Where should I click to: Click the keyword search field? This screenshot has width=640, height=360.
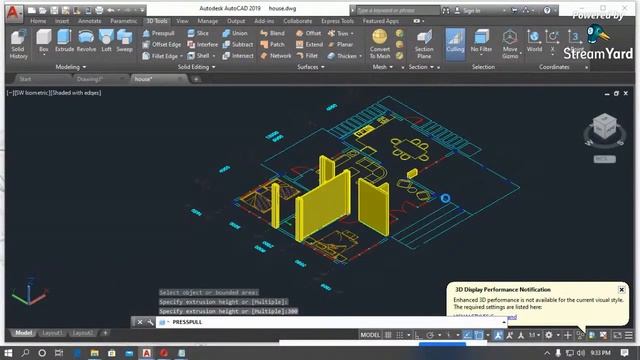pyautogui.click(x=398, y=11)
